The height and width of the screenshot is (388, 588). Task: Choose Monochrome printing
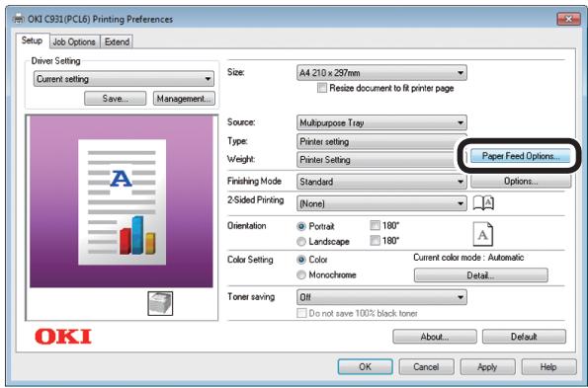click(301, 274)
